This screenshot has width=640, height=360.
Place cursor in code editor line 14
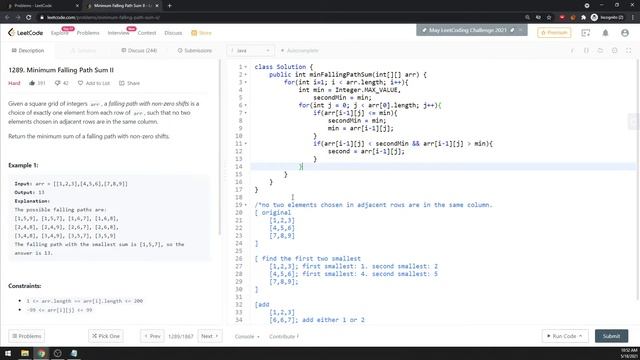(x=443, y=167)
